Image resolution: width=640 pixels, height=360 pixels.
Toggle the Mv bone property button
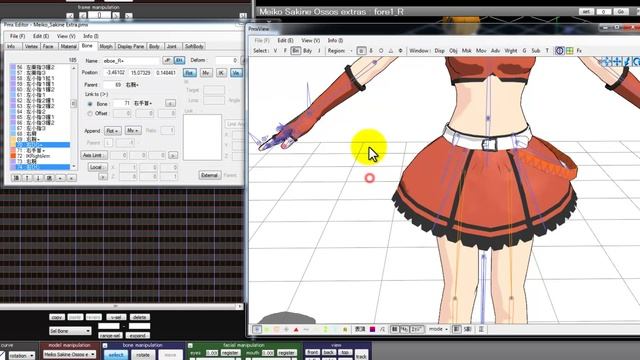206,73
